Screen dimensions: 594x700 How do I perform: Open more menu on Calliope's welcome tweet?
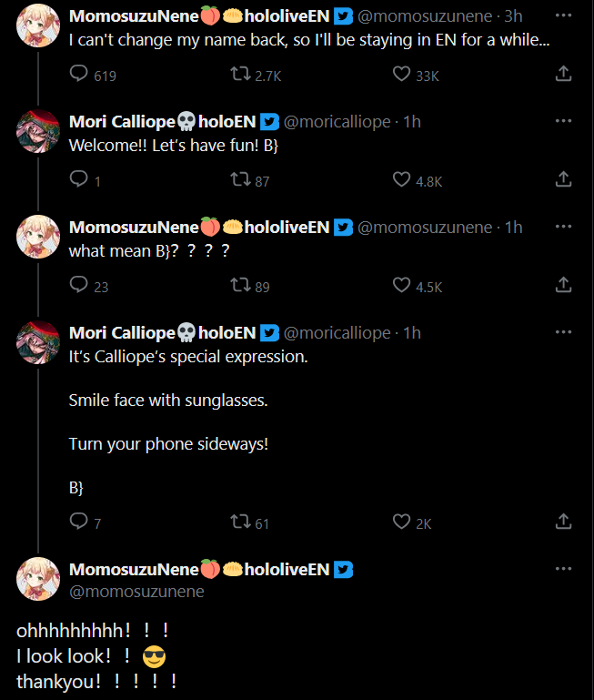[563, 121]
